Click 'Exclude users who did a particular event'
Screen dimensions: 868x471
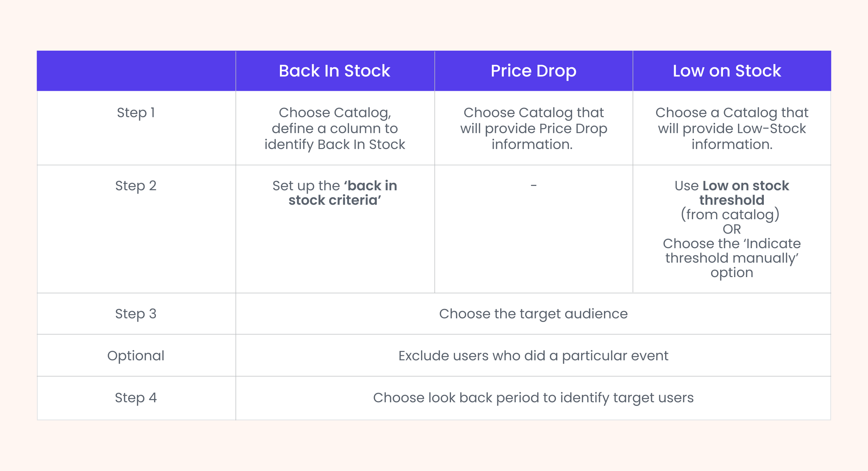pos(533,356)
